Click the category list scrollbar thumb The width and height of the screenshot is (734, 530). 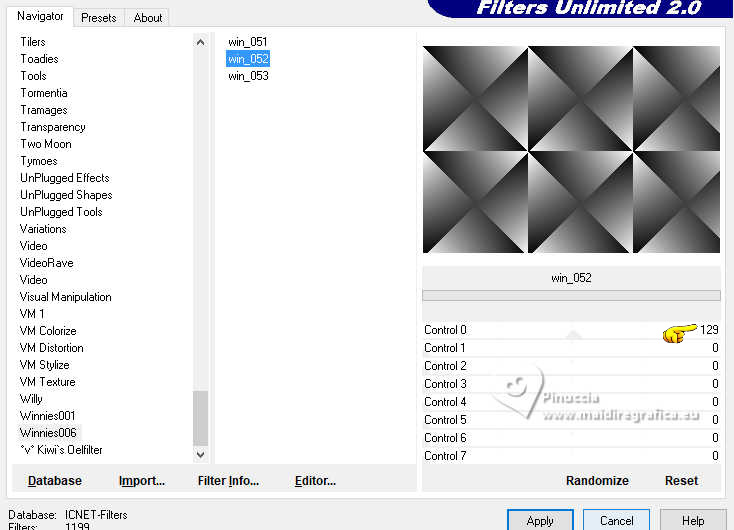tap(200, 418)
